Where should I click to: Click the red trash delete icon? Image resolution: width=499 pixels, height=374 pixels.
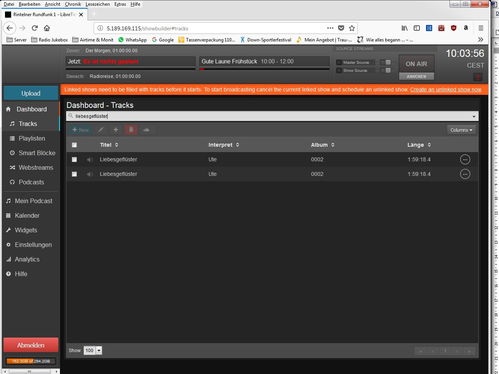point(131,130)
